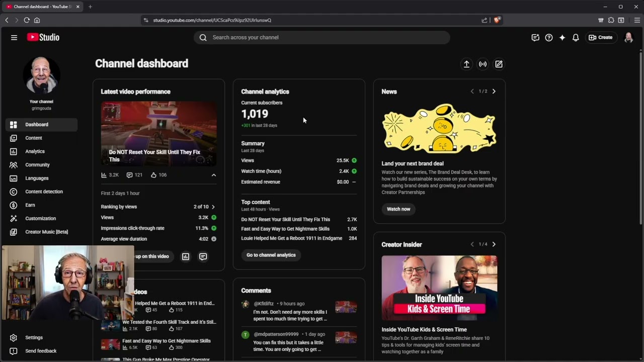Open Content detection in the sidebar
This screenshot has width=644, height=362.
[41, 192]
